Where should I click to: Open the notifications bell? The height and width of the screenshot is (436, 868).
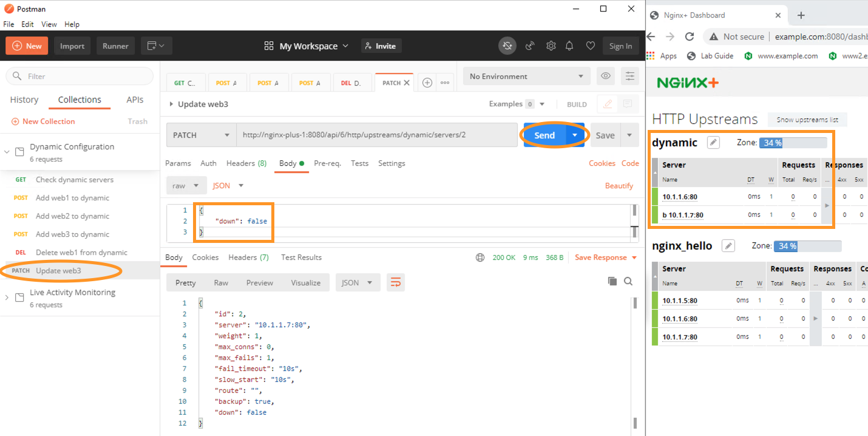coord(569,46)
